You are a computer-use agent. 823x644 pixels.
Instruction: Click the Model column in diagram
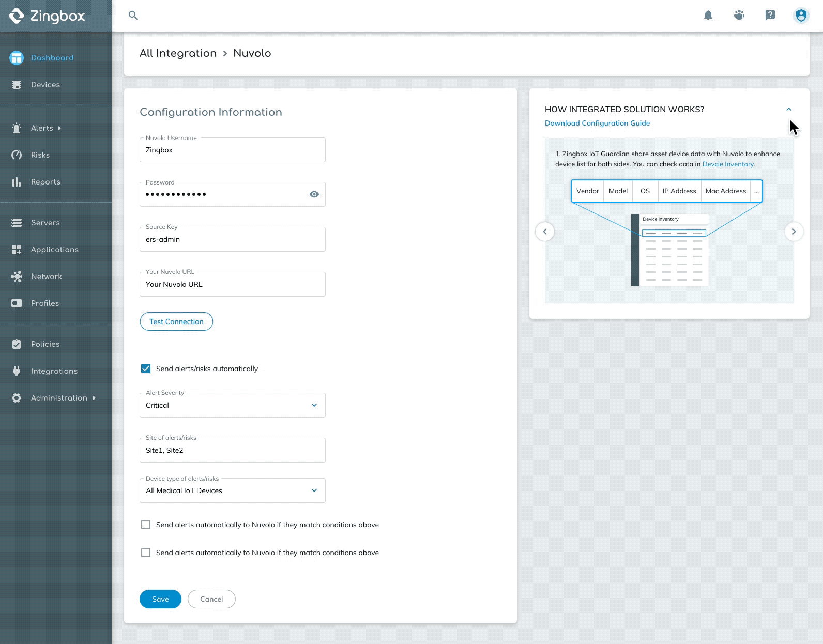point(618,191)
